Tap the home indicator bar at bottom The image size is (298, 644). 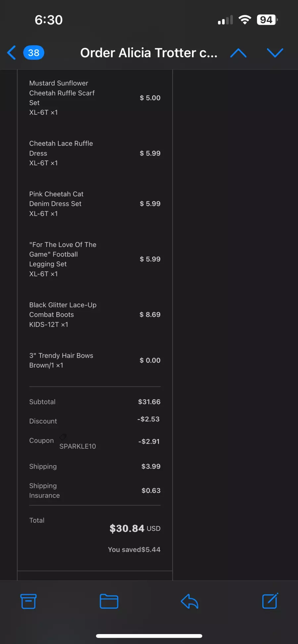[x=149, y=636]
